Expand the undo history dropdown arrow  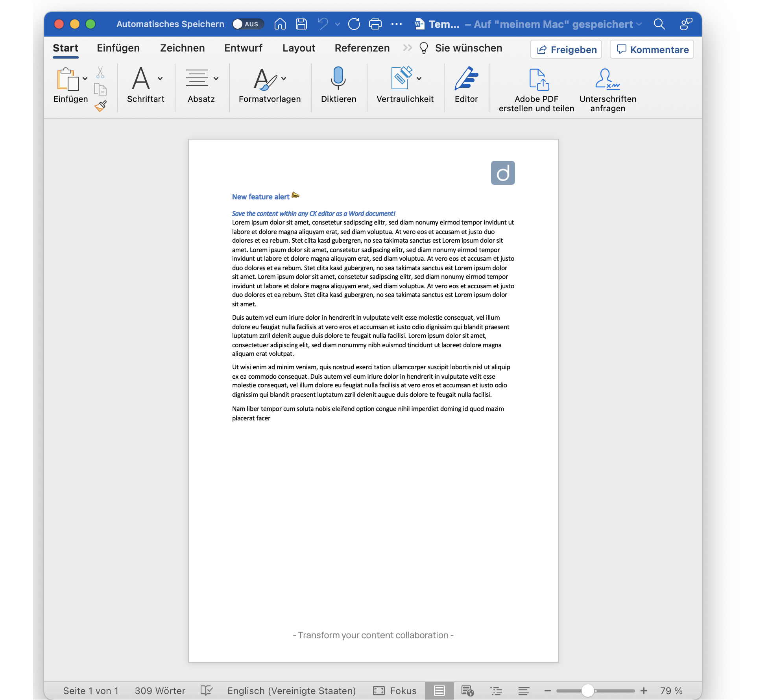[x=338, y=24]
